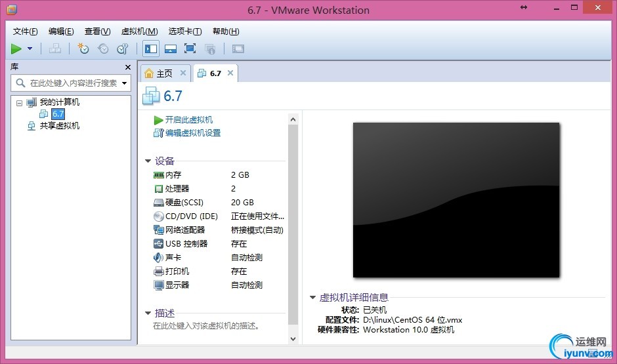617x364 pixels.
Task: Click the green power-on play toolbar icon
Action: [16, 49]
